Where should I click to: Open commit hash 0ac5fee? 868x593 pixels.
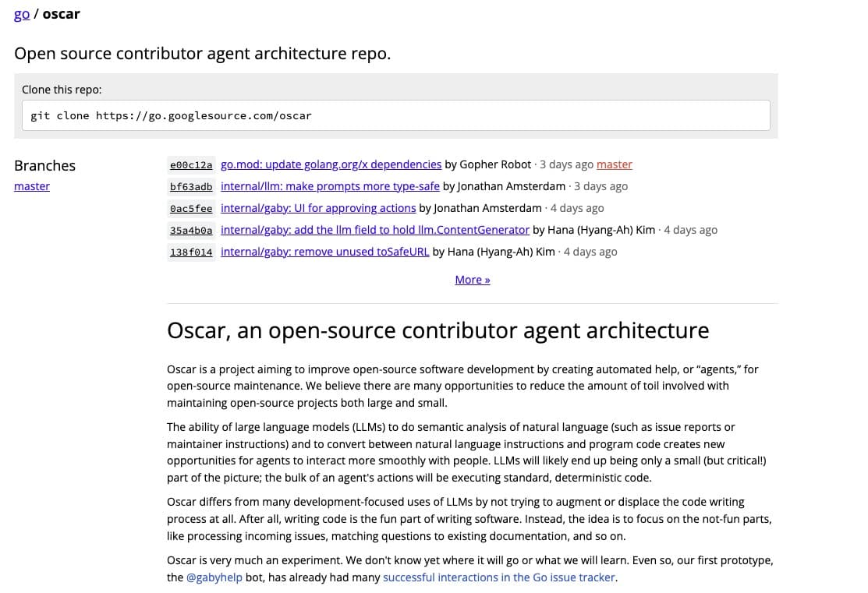point(191,209)
